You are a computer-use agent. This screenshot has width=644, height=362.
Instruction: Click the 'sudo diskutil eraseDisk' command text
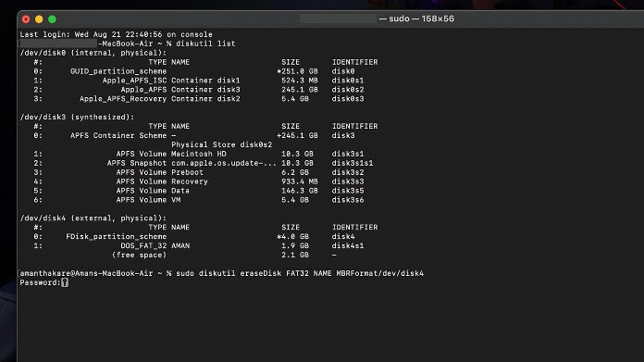tap(229, 273)
